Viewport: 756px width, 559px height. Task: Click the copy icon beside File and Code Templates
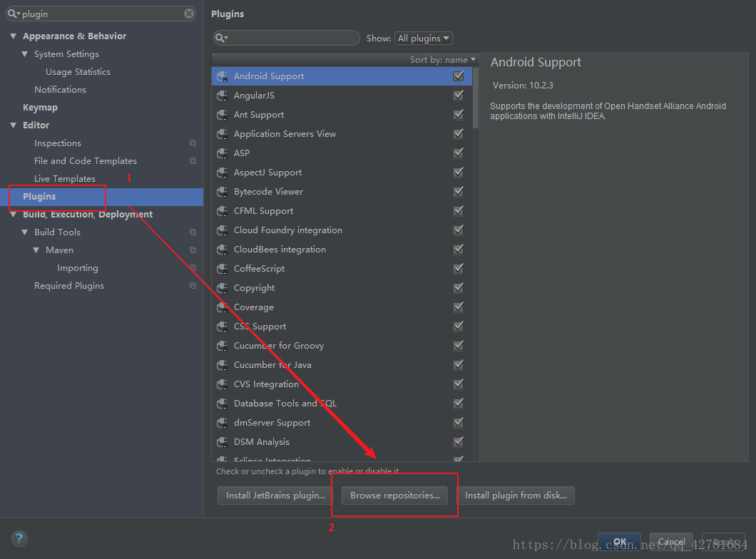[193, 161]
